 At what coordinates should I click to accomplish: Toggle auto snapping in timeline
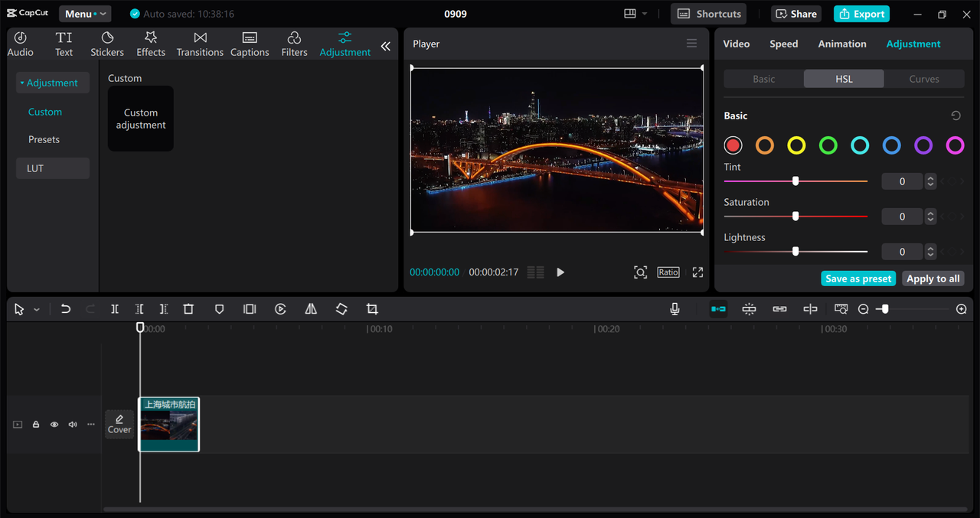click(749, 309)
